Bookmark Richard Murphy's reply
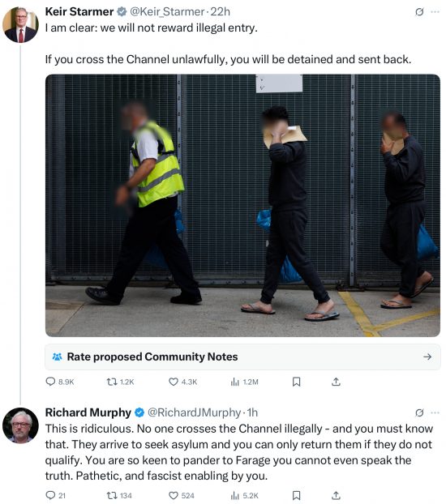The width and height of the screenshot is (446, 504). [296, 495]
